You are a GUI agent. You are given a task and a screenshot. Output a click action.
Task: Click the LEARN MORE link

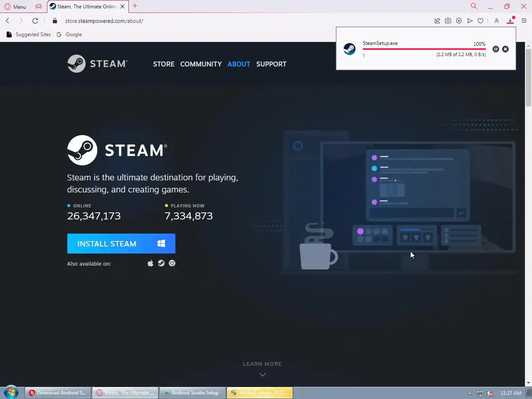pos(262,364)
